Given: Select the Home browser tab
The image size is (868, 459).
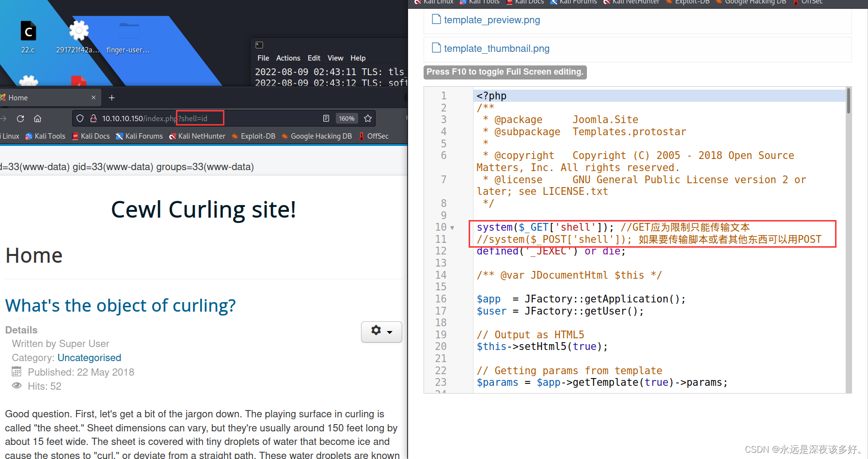Looking at the screenshot, I should 48,98.
